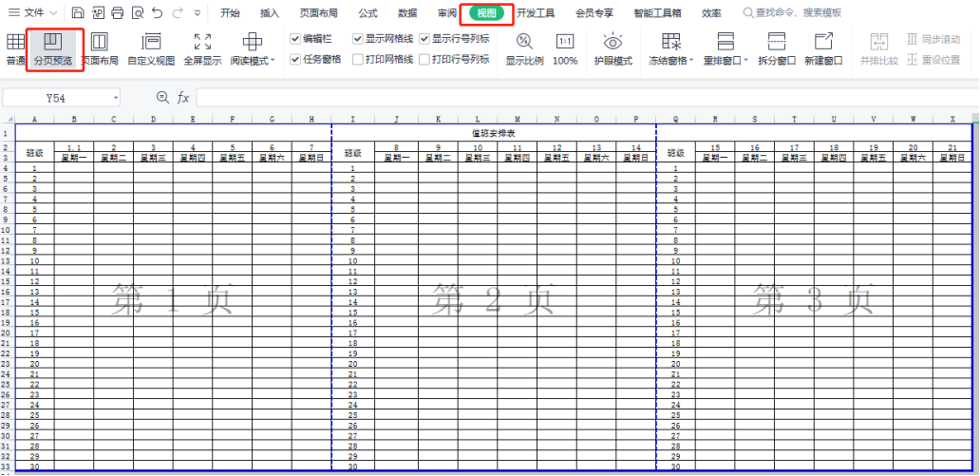
Task: Enter 全屏显示 full screen mode
Action: click(x=202, y=50)
